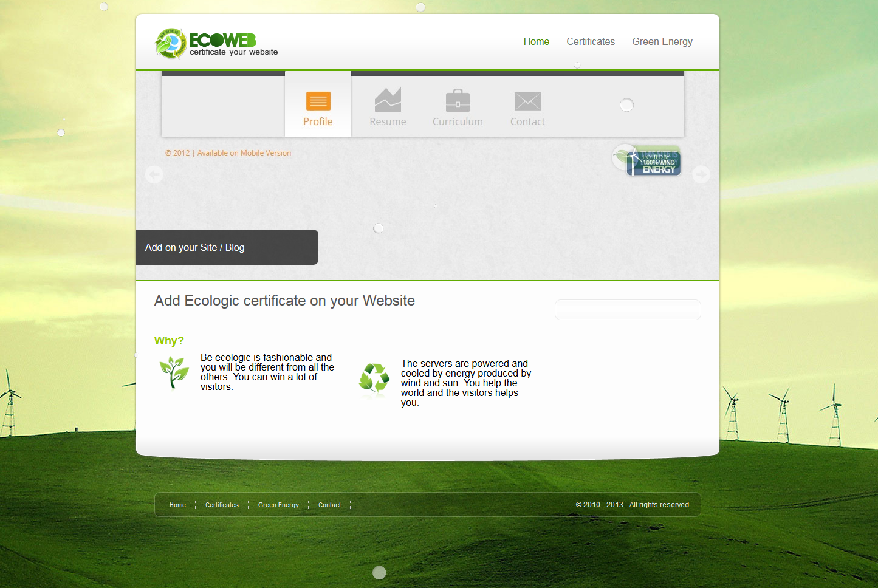The height and width of the screenshot is (588, 878).
Task: Advance slider with right arrow
Action: pos(701,175)
